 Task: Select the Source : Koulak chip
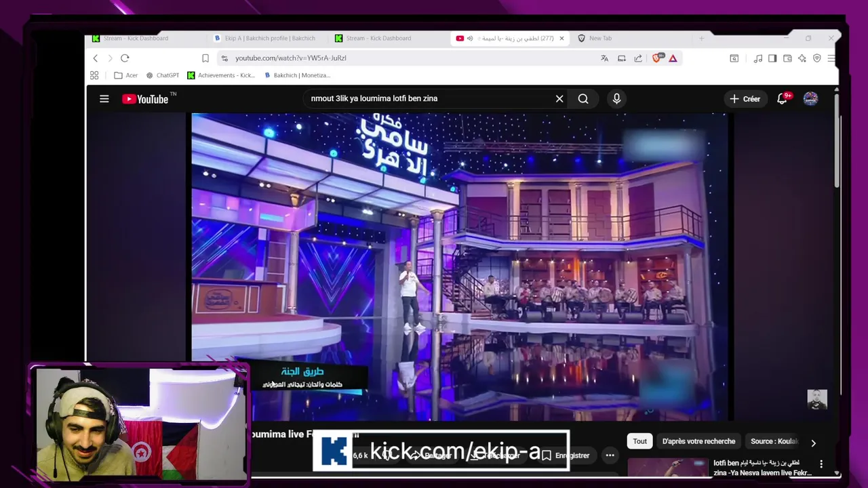774,441
